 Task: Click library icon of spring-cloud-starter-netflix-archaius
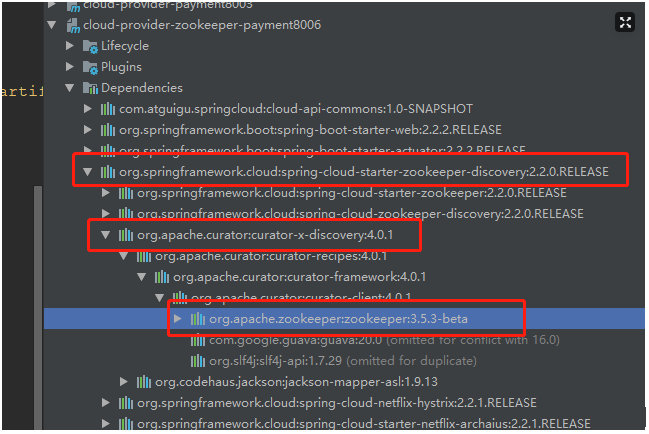tap(126, 424)
